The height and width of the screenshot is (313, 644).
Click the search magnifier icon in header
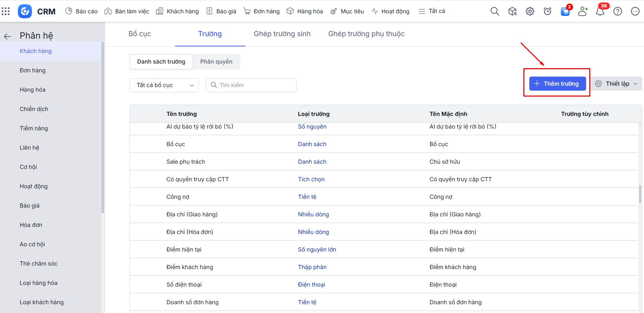(x=495, y=11)
